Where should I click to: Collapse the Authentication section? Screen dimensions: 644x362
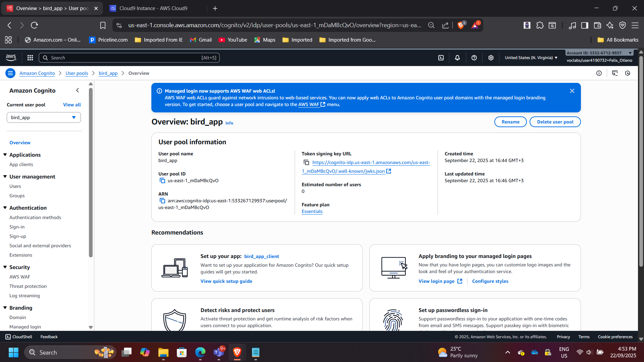pyautogui.click(x=5, y=208)
